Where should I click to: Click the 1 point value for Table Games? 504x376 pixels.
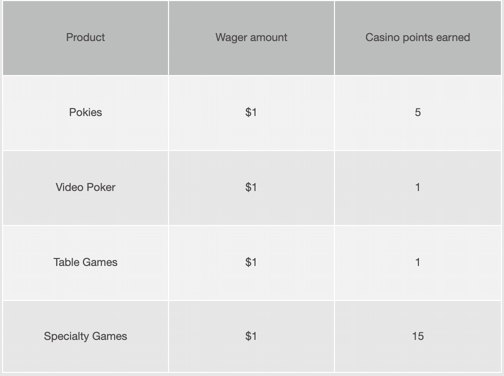tap(418, 263)
